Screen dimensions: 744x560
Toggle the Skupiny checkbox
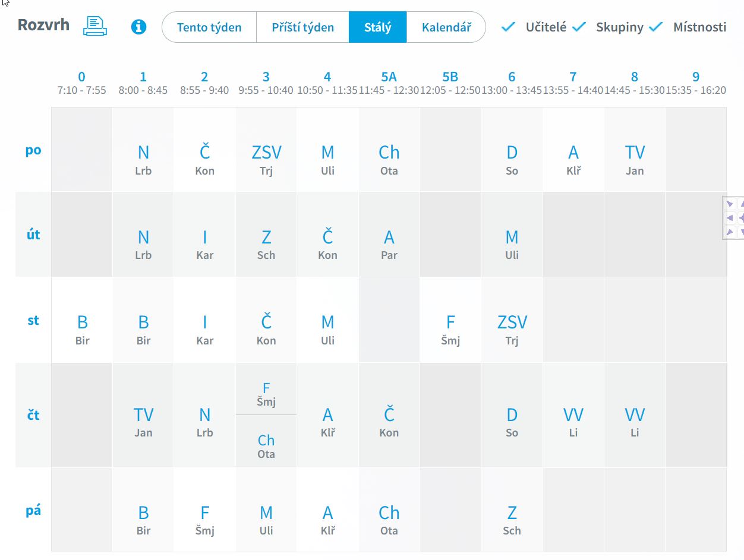[579, 27]
